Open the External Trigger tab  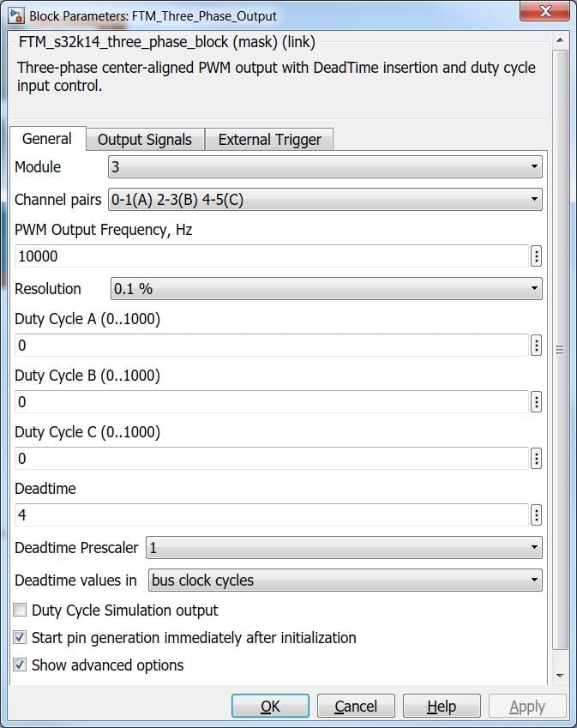pos(269,140)
